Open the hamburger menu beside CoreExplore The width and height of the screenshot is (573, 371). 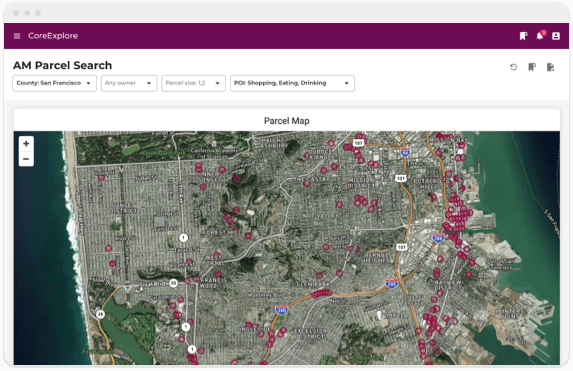pyautogui.click(x=17, y=36)
